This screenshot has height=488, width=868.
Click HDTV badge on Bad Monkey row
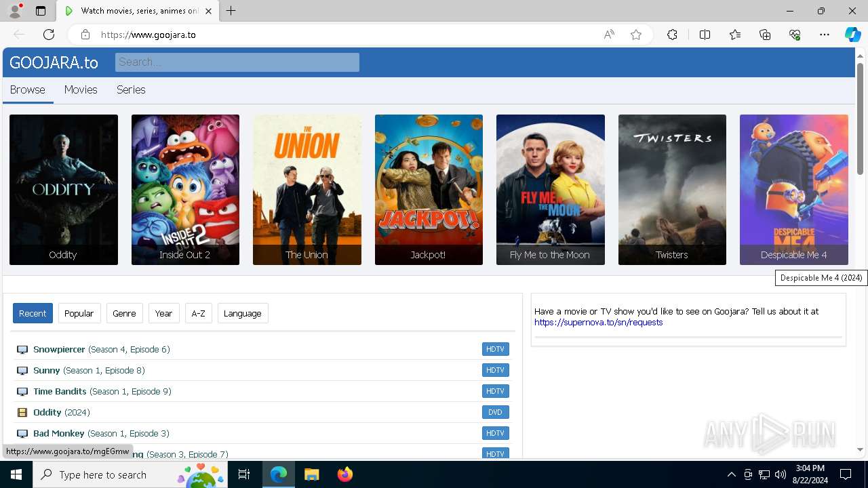[496, 433]
